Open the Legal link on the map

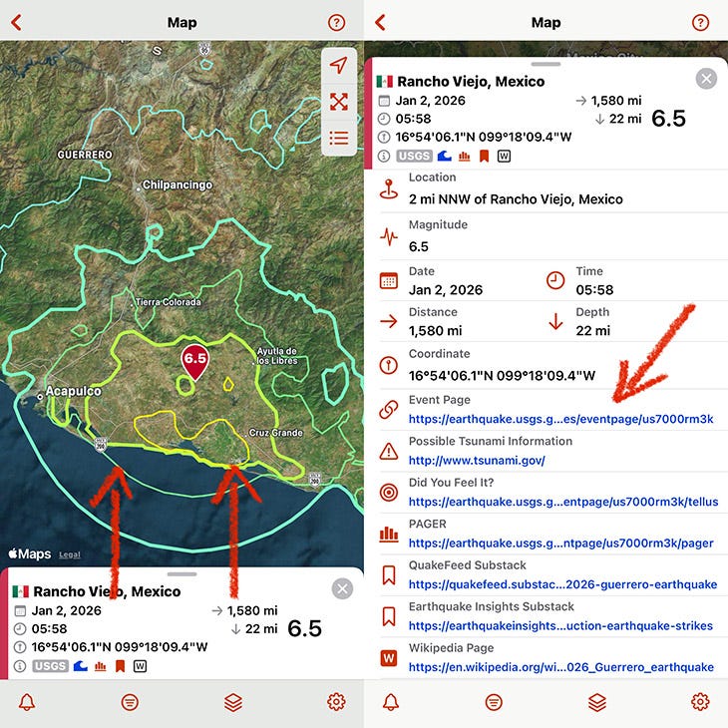70,554
